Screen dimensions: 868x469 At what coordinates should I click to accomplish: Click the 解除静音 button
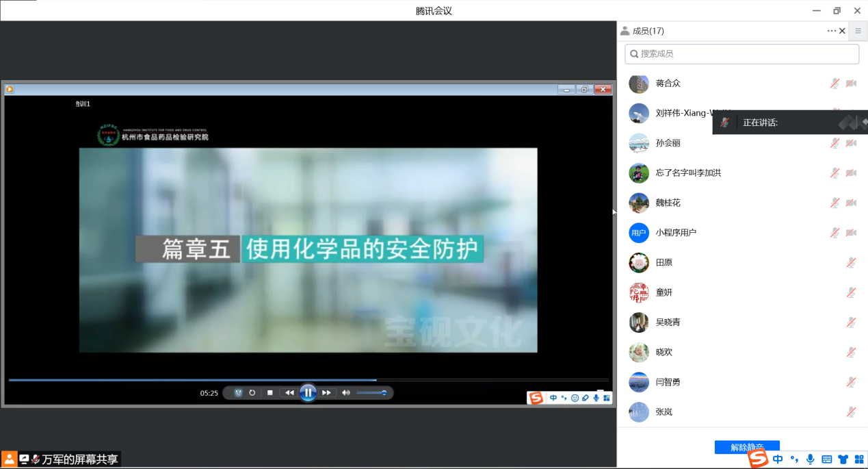[747, 447]
